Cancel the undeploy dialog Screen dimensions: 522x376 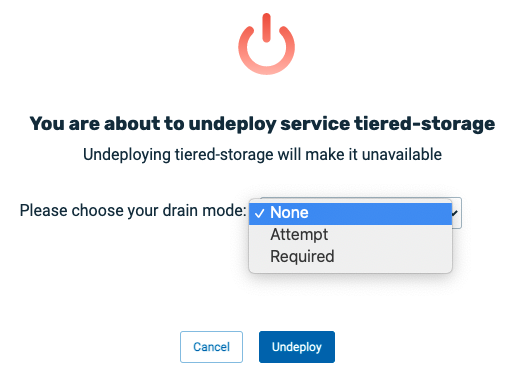tap(211, 347)
